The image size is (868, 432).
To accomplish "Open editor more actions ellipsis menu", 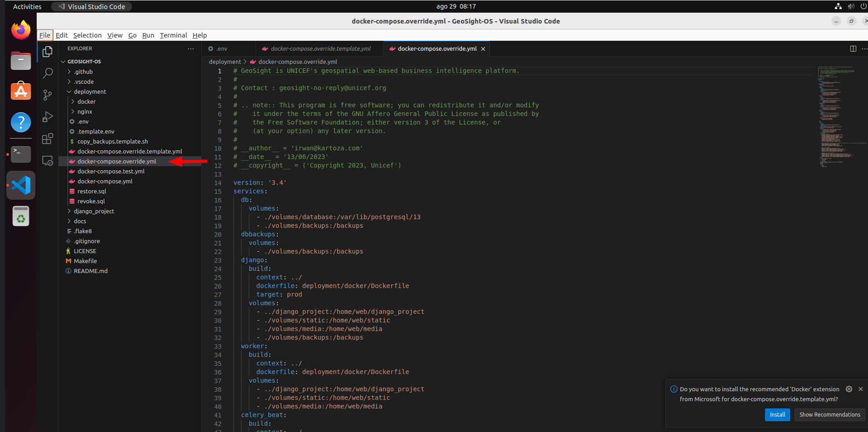I will 864,49.
